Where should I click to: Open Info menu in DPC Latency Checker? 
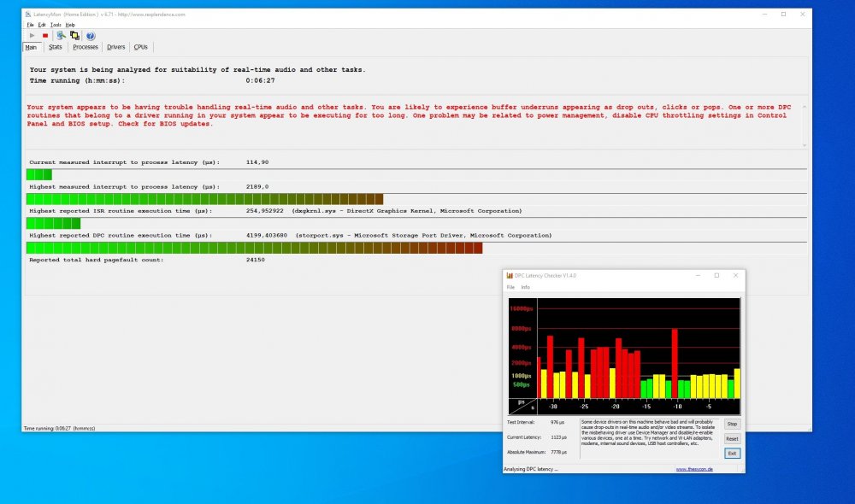pos(525,287)
